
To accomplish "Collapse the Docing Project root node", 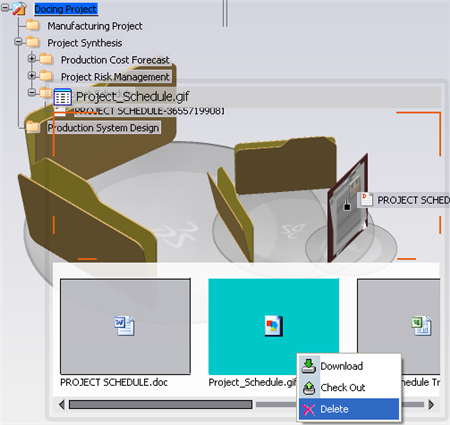I will (5, 7).
